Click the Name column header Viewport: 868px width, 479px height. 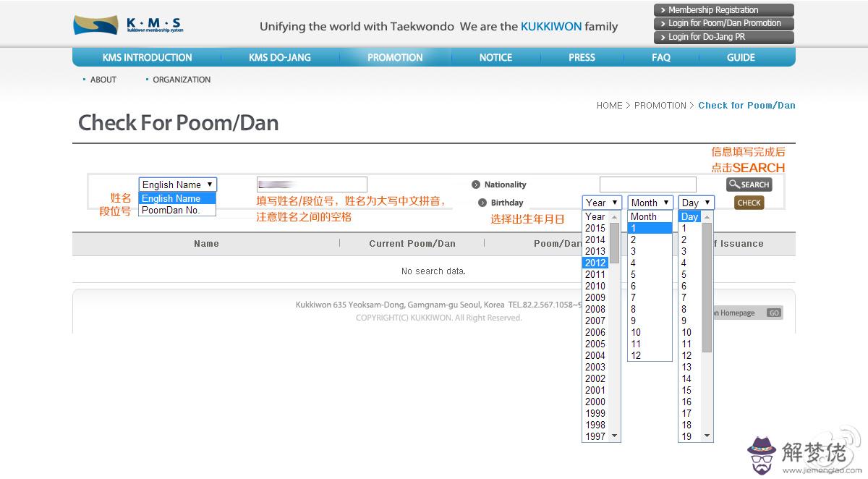(206, 244)
